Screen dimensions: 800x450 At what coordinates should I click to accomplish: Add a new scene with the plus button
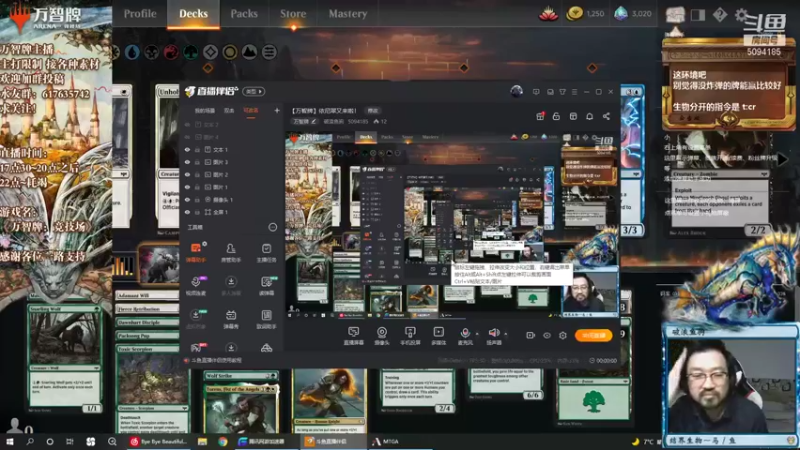coord(277,110)
